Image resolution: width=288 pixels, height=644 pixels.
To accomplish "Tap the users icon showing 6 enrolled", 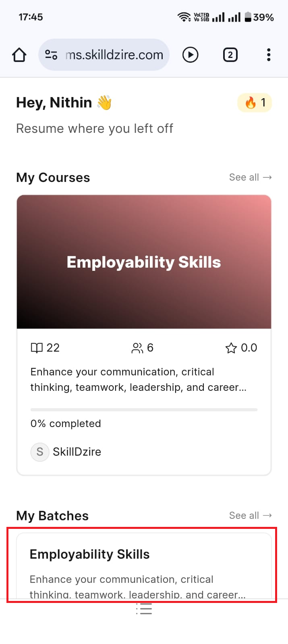I will click(137, 348).
